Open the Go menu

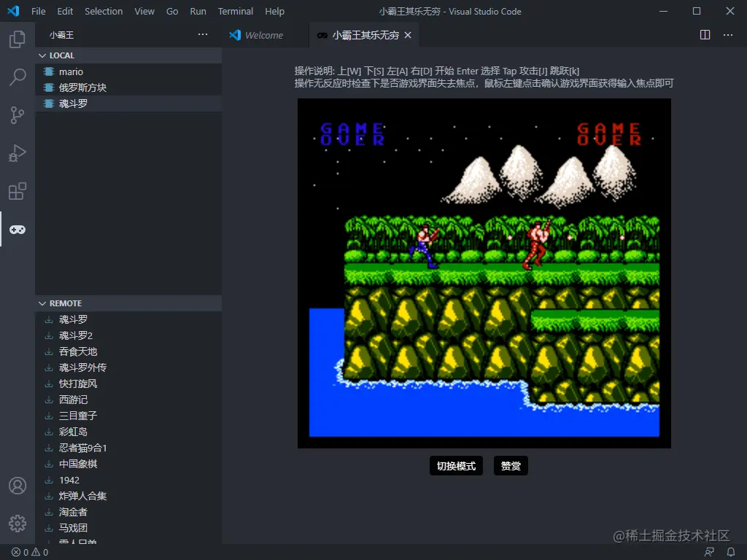pos(172,12)
